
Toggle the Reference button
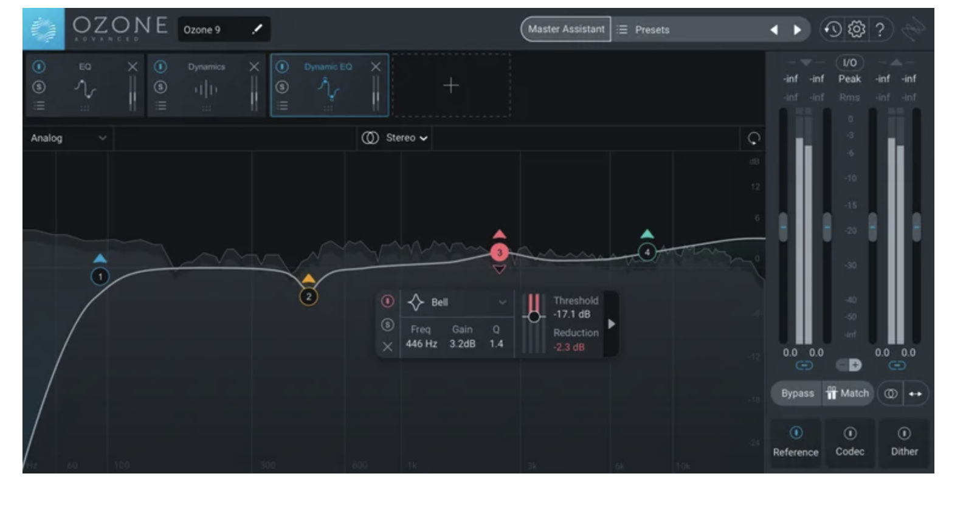point(796,442)
